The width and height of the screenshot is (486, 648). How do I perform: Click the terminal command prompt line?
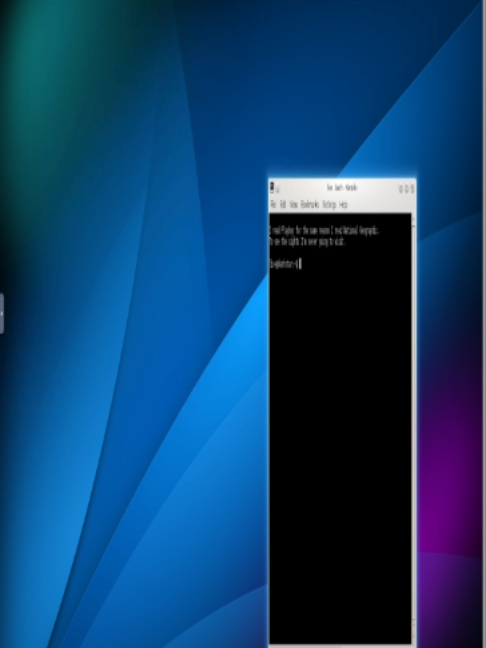point(285,264)
